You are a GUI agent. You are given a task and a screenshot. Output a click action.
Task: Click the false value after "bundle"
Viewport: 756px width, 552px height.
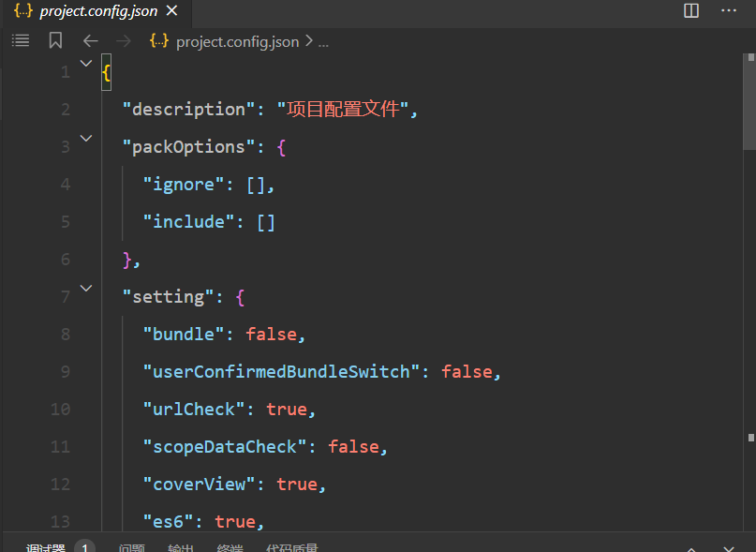tap(272, 335)
